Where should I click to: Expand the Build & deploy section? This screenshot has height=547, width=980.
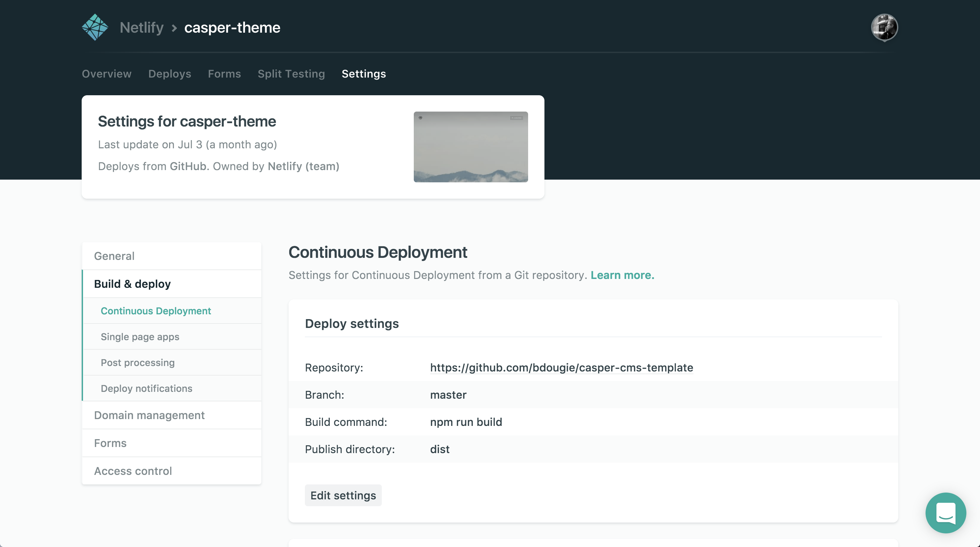coord(132,283)
